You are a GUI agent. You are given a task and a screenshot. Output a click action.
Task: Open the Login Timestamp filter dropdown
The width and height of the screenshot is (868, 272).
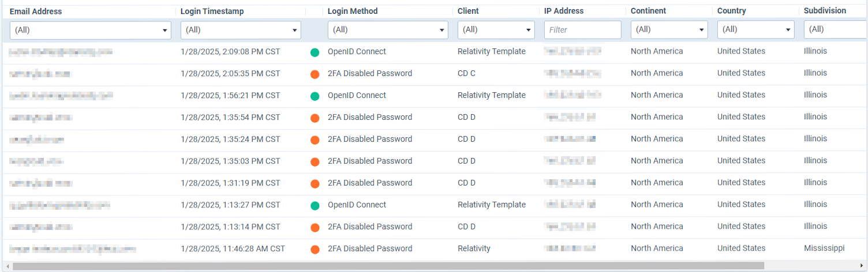pyautogui.click(x=241, y=30)
